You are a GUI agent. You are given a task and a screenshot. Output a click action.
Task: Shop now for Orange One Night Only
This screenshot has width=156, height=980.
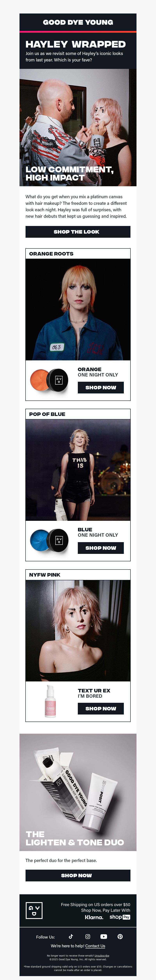[x=101, y=387]
